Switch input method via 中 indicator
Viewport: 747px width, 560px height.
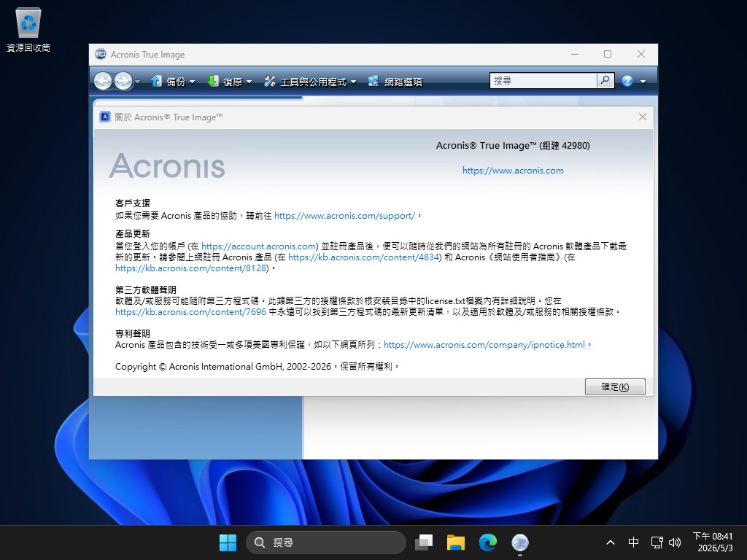click(634, 542)
